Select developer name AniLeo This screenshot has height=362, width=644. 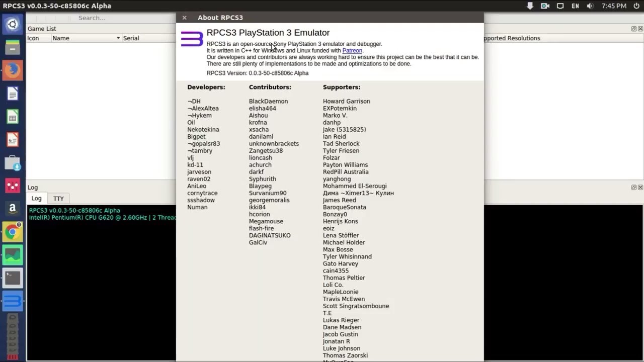click(197, 186)
